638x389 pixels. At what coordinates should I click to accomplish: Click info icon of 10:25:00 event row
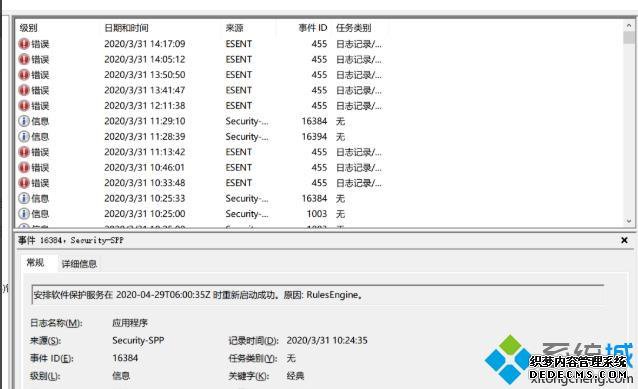[24, 214]
